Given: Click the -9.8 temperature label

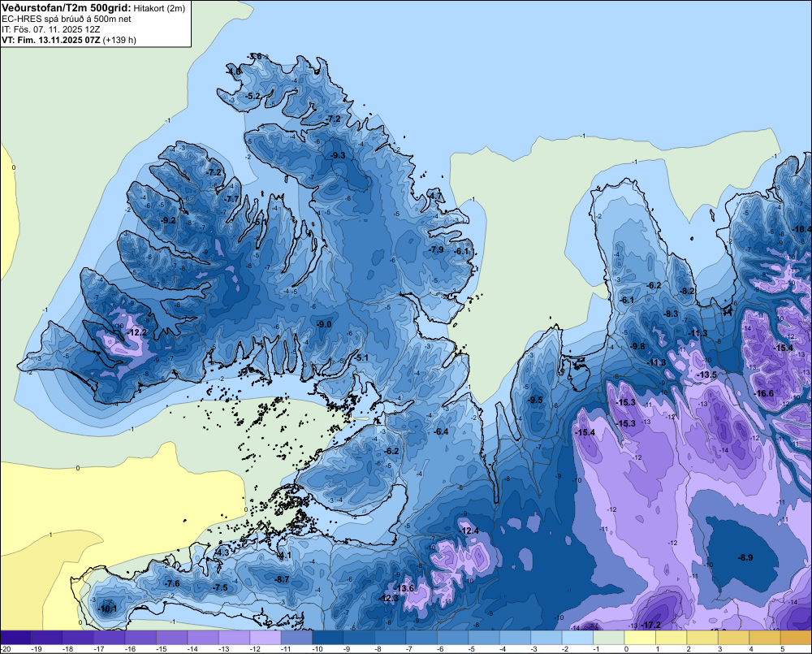Looking at the screenshot, I should tap(637, 346).
